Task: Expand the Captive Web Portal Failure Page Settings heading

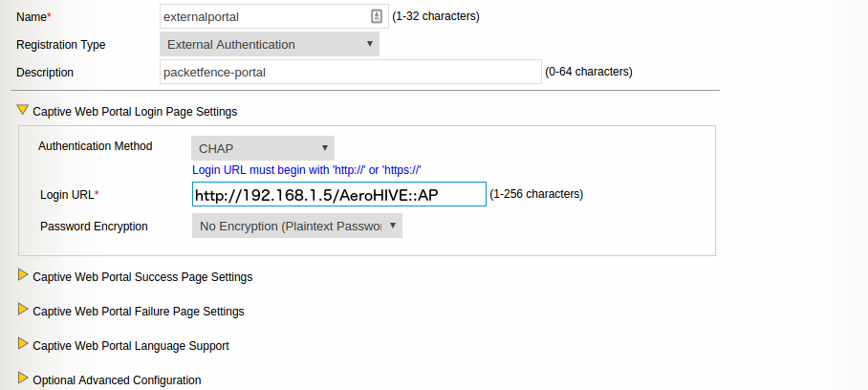Action: tap(138, 312)
